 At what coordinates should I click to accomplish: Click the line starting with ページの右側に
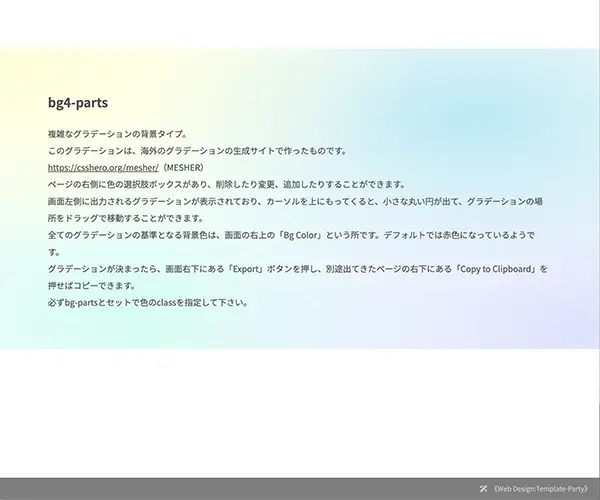pos(225,184)
